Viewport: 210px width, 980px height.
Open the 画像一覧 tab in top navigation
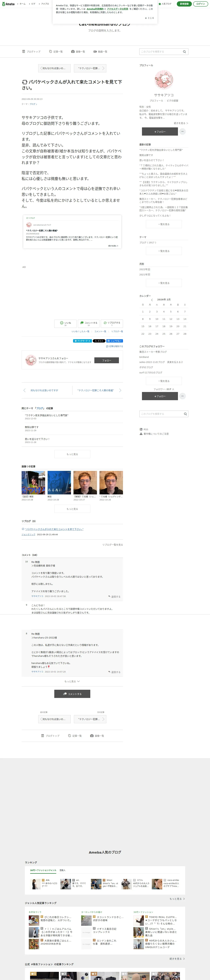tap(78, 52)
